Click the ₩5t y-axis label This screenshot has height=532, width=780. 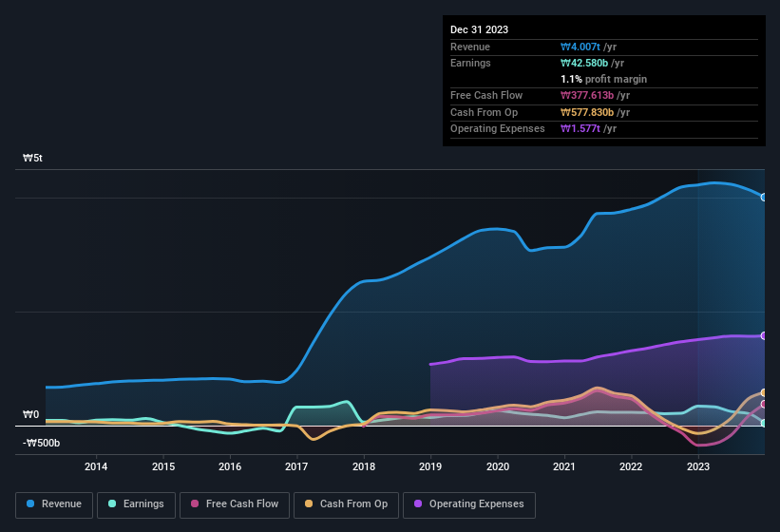pos(32,159)
